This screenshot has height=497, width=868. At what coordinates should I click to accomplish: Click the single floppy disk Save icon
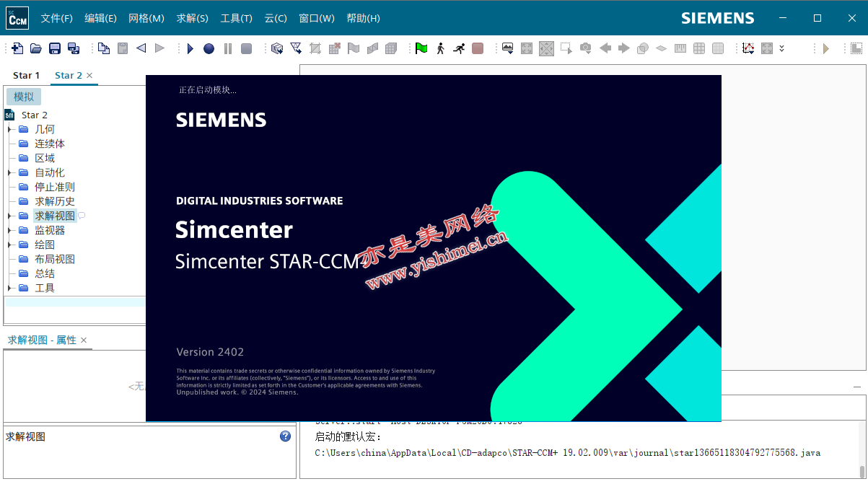pos(55,48)
